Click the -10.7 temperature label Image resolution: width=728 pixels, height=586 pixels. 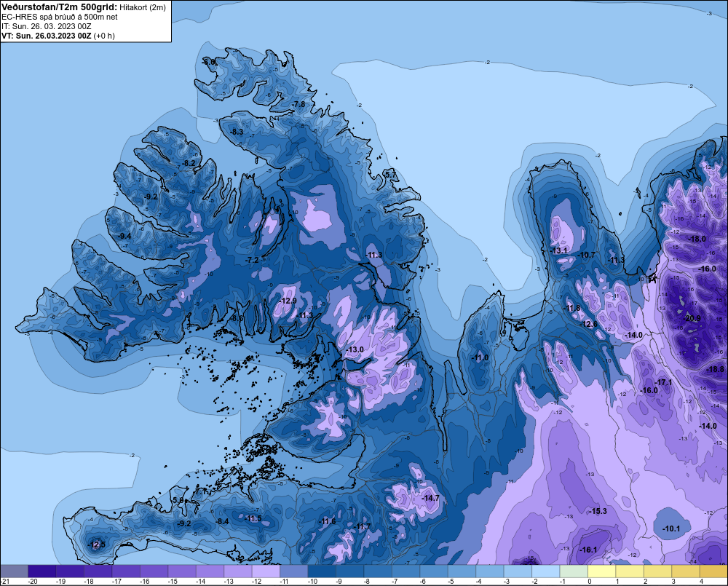[586, 255]
